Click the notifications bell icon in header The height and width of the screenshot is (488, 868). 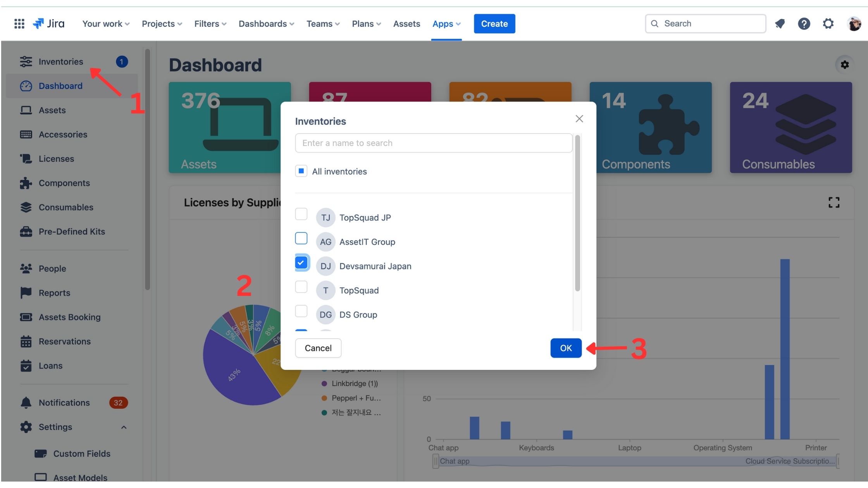[780, 24]
